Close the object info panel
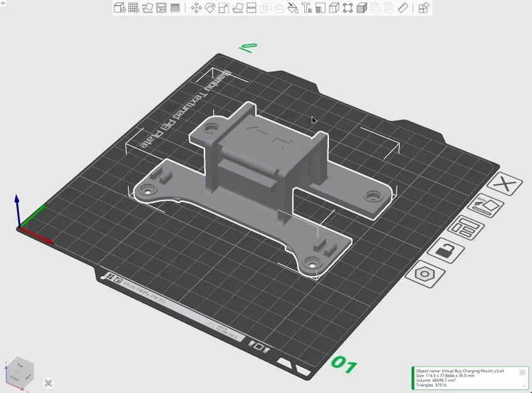 click(522, 373)
